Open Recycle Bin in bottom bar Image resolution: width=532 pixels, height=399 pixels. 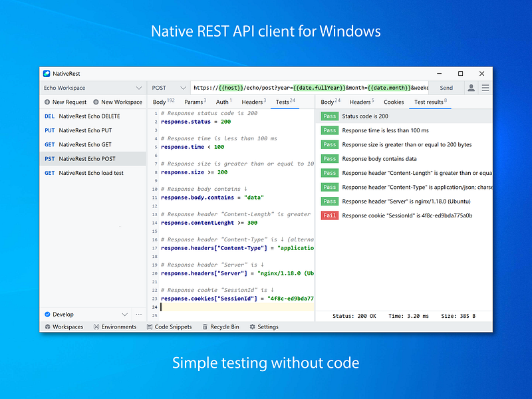pyautogui.click(x=221, y=327)
